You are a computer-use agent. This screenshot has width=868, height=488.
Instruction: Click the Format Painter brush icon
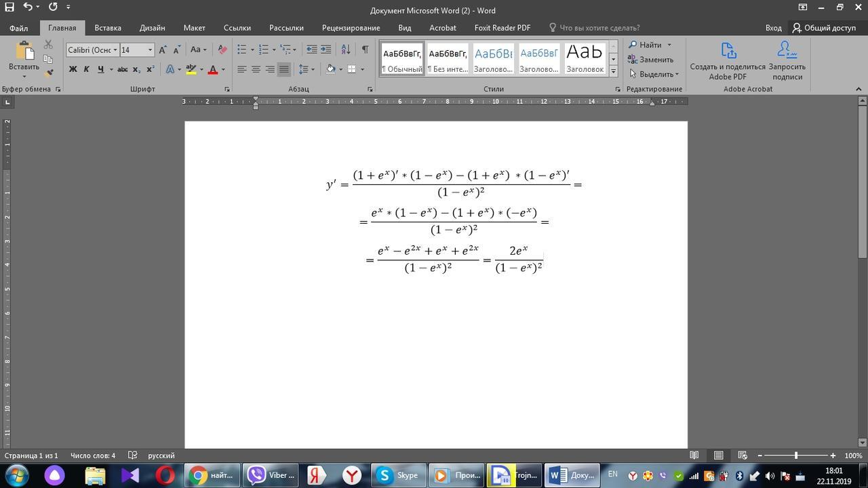(49, 73)
